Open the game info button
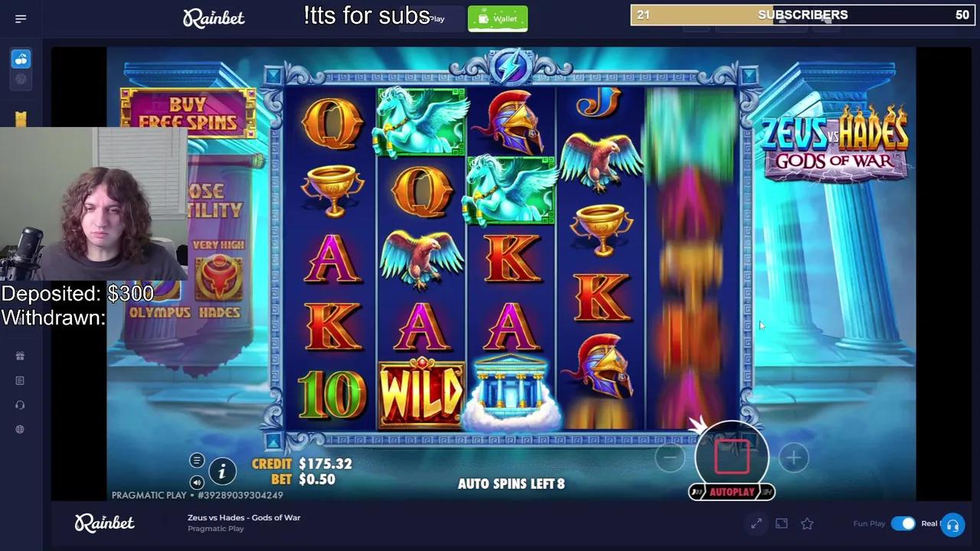The height and width of the screenshot is (551, 980). click(222, 471)
